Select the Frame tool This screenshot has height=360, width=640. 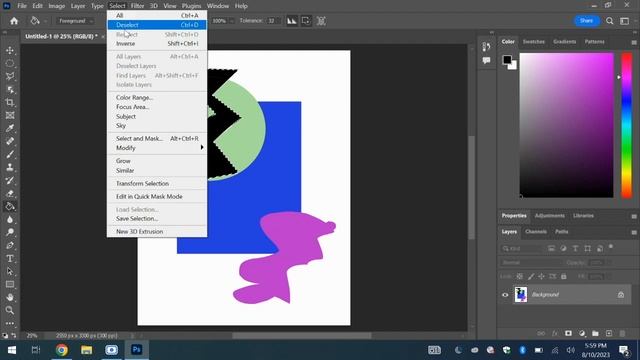pyautogui.click(x=10, y=116)
